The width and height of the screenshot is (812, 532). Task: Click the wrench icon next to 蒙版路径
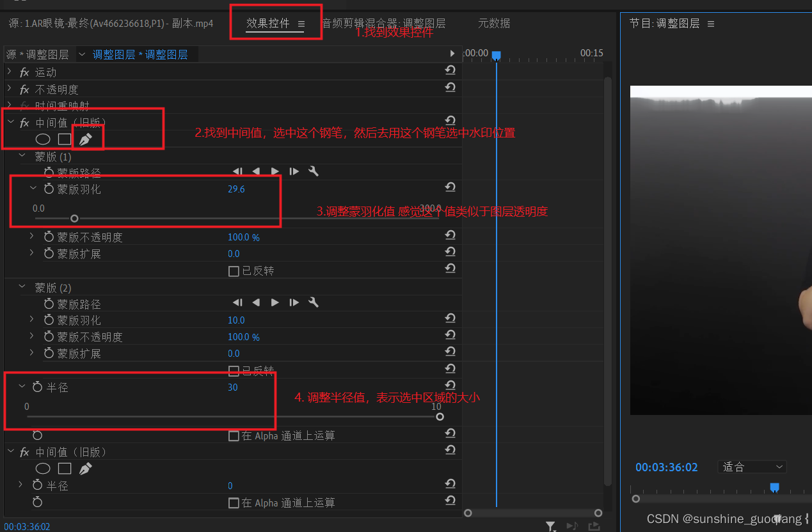[x=313, y=171]
